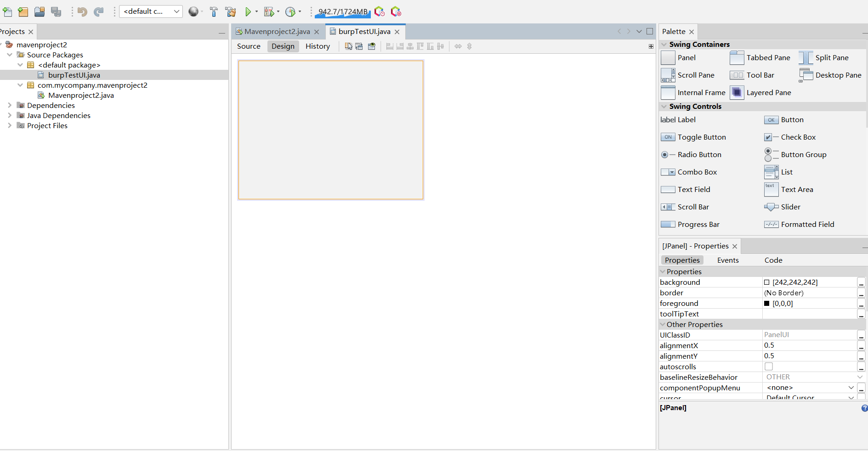Switch to the Source view
The height and width of the screenshot is (451, 868).
tap(249, 46)
